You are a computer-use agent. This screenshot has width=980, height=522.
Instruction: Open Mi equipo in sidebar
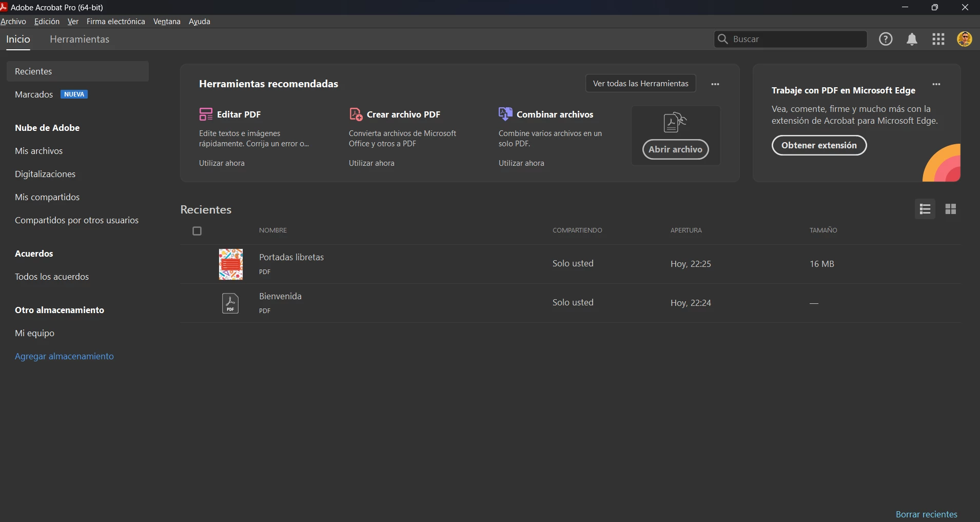pos(34,333)
